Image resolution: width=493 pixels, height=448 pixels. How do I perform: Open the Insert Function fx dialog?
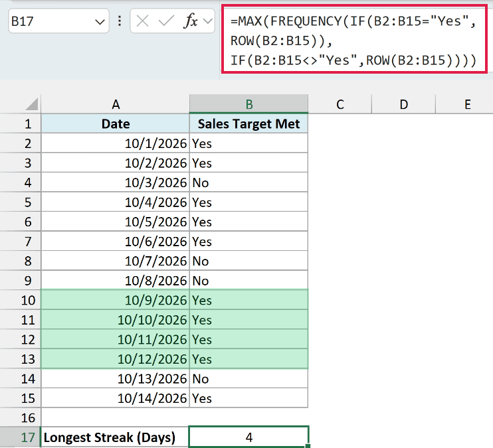[191, 21]
